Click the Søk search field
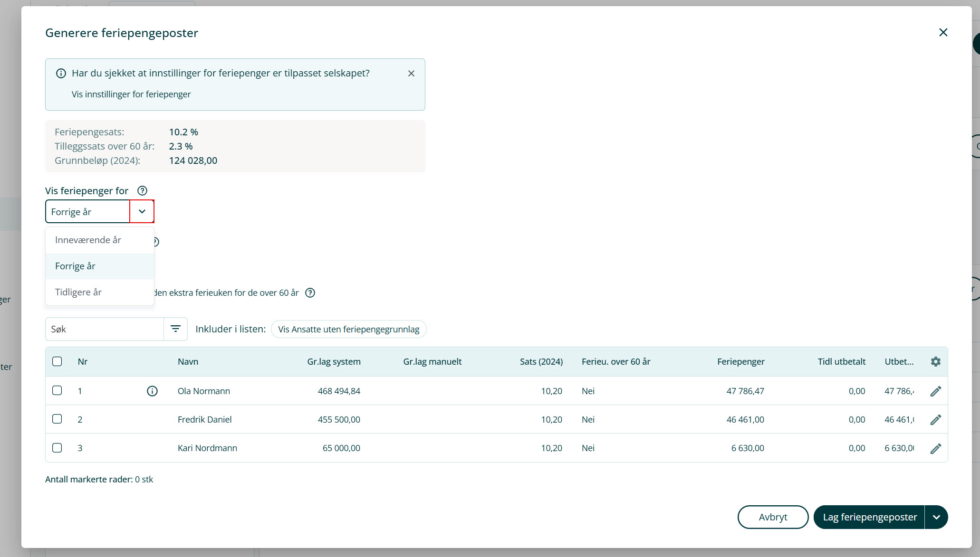Screen dimensions: 980x557 (x=105, y=329)
